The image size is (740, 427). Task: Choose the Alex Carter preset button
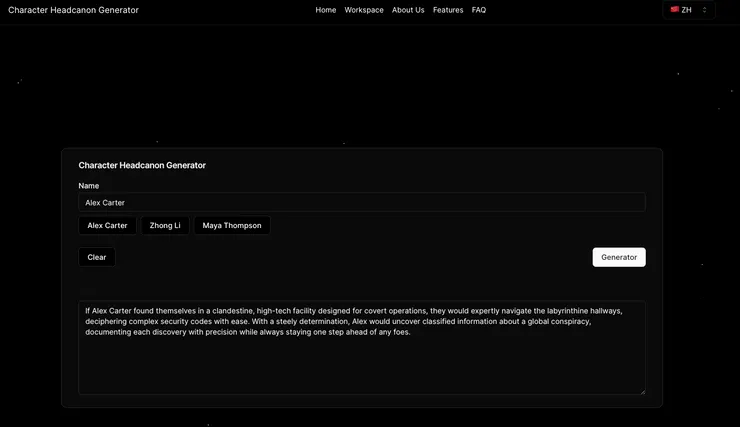pyautogui.click(x=107, y=226)
